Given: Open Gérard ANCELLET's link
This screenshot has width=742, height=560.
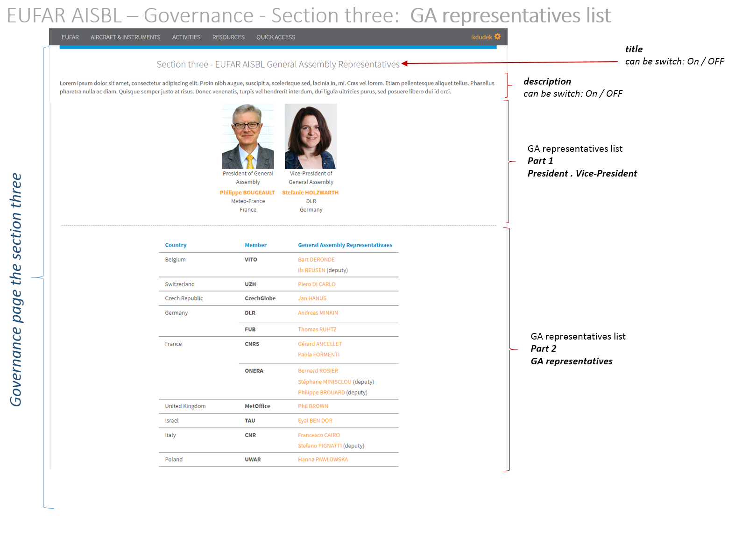Looking at the screenshot, I should point(320,344).
